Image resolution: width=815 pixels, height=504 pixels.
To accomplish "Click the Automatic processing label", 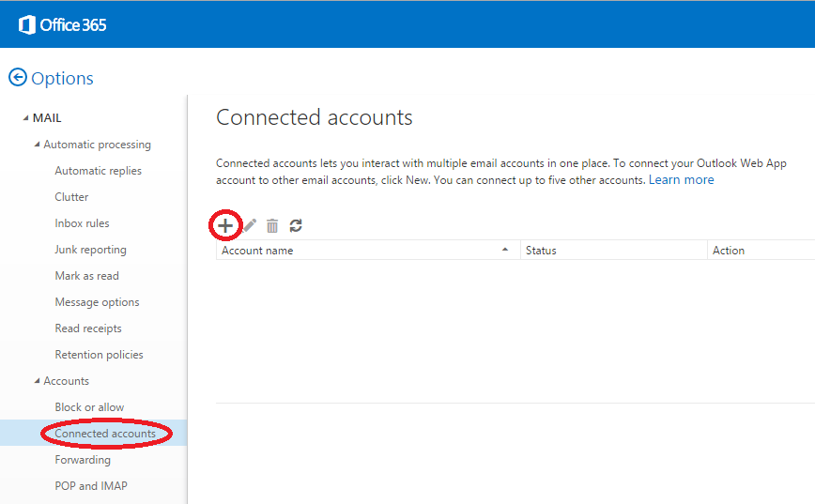I will [x=98, y=145].
